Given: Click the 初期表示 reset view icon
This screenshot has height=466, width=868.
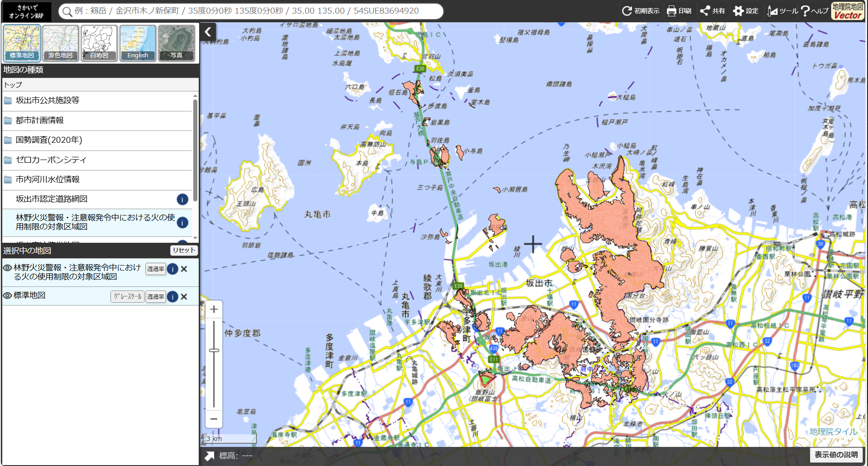Looking at the screenshot, I should pos(627,11).
